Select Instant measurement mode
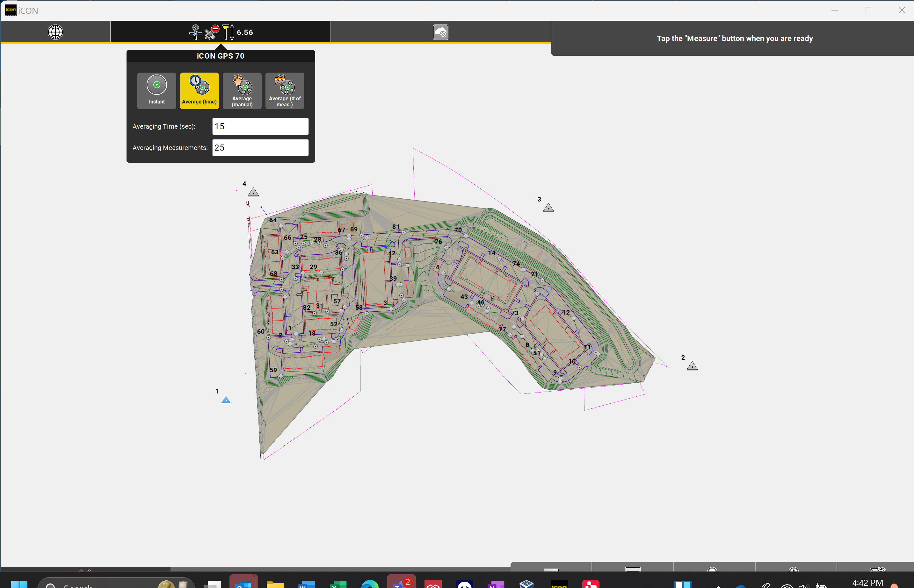 tap(157, 90)
